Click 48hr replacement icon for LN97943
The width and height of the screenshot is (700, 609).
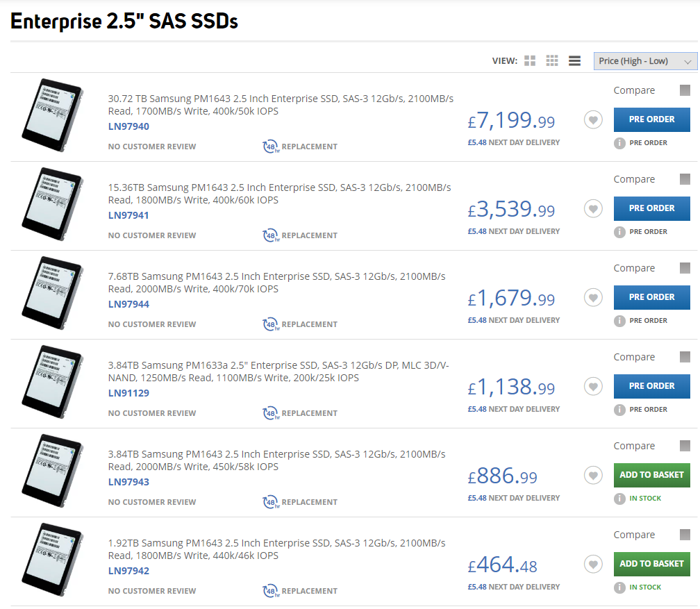pos(271,502)
